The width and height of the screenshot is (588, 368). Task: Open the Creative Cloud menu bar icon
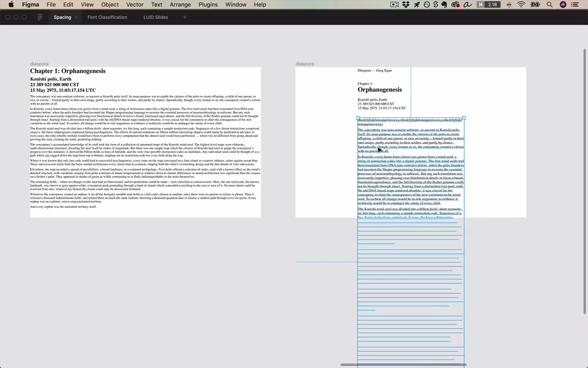pos(456,5)
